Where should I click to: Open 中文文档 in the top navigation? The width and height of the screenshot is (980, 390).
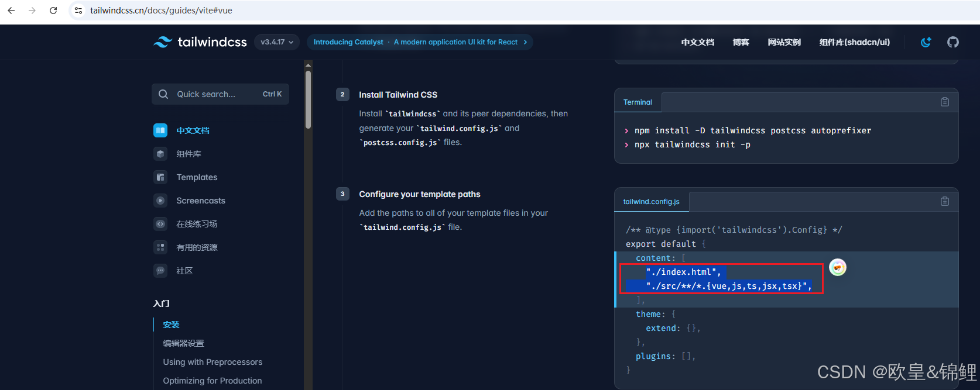[x=697, y=42]
